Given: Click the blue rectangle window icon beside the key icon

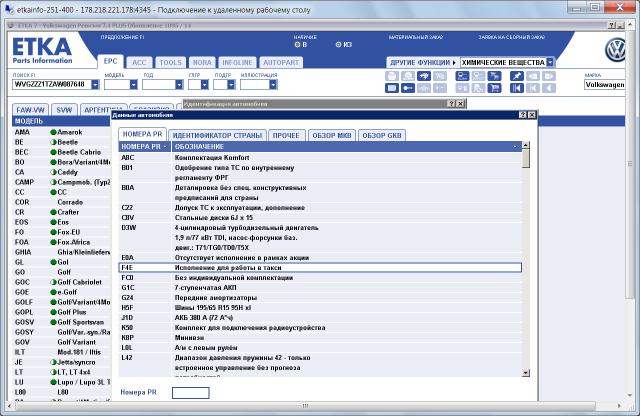Looking at the screenshot, I should 391,88.
